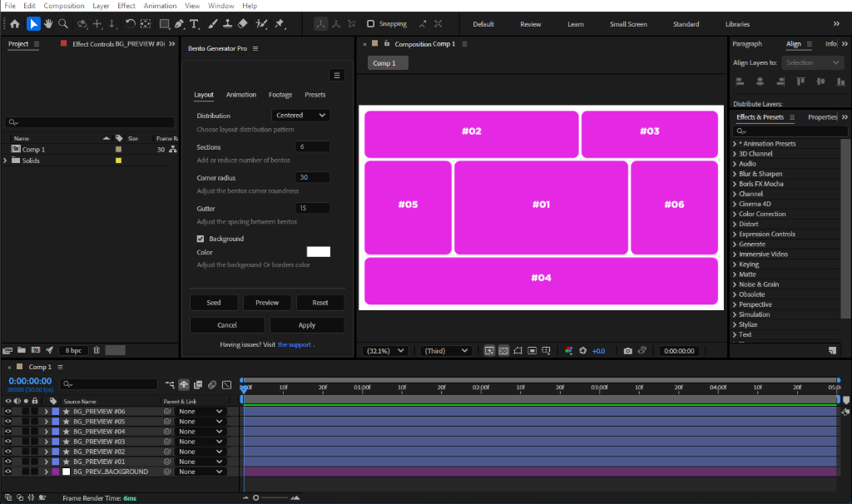This screenshot has height=504, width=852.
Task: Click the white background Color swatch
Action: (319, 251)
